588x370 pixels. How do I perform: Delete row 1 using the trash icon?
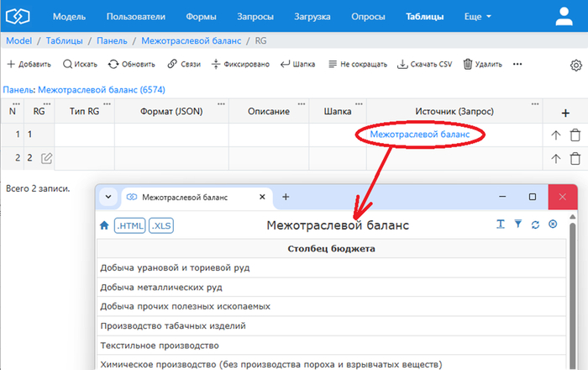[x=575, y=135]
